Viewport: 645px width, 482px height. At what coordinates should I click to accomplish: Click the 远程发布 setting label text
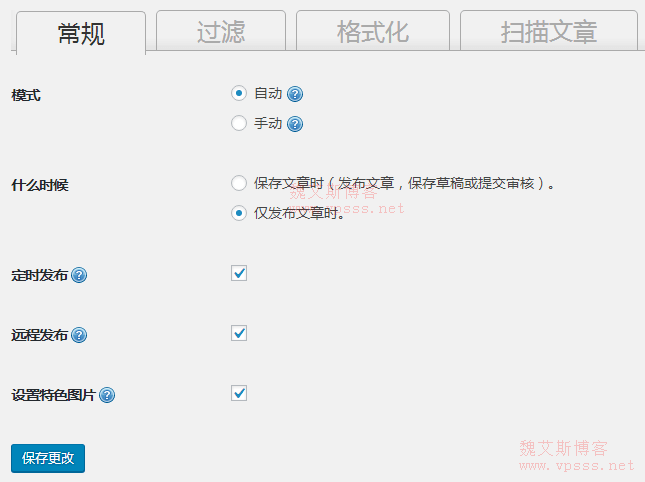pos(39,336)
